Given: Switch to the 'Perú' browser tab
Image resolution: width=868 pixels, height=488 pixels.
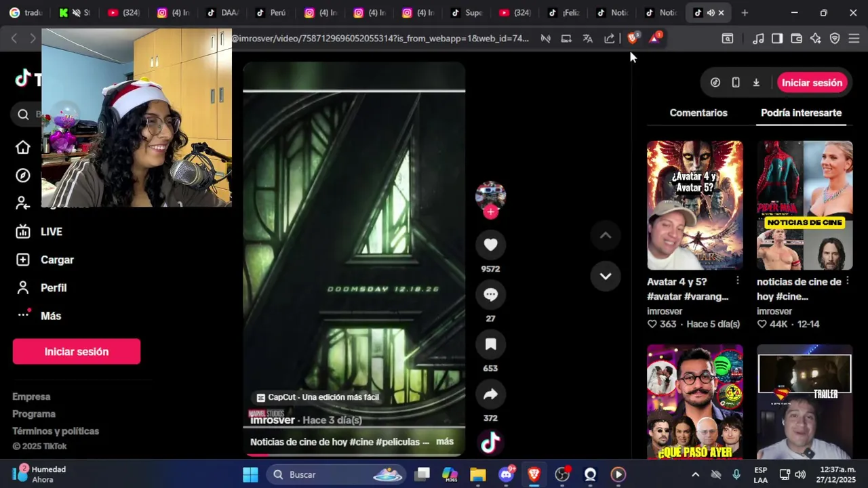Looking at the screenshot, I should pyautogui.click(x=271, y=13).
